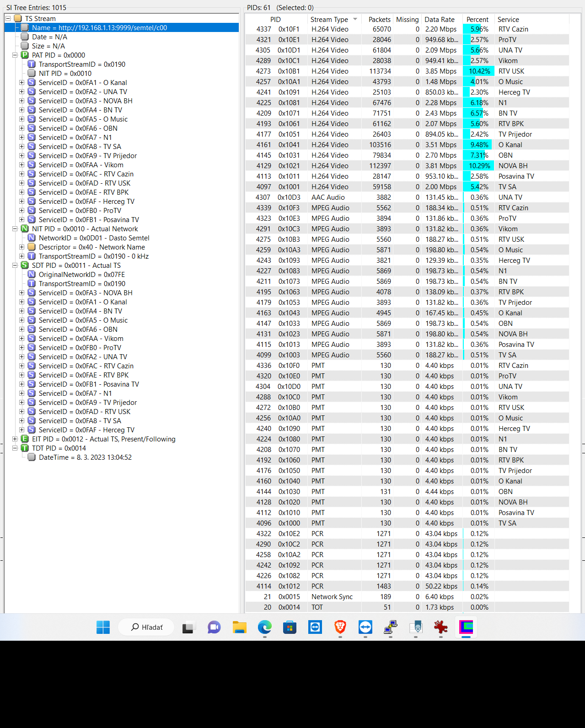585x728 pixels.
Task: Open Windows Start menu
Action: click(103, 627)
